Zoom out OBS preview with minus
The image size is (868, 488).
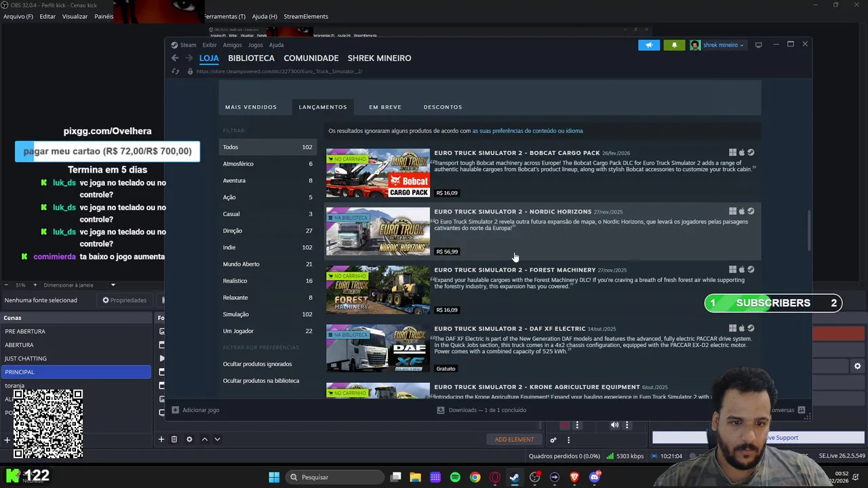pos(6,285)
